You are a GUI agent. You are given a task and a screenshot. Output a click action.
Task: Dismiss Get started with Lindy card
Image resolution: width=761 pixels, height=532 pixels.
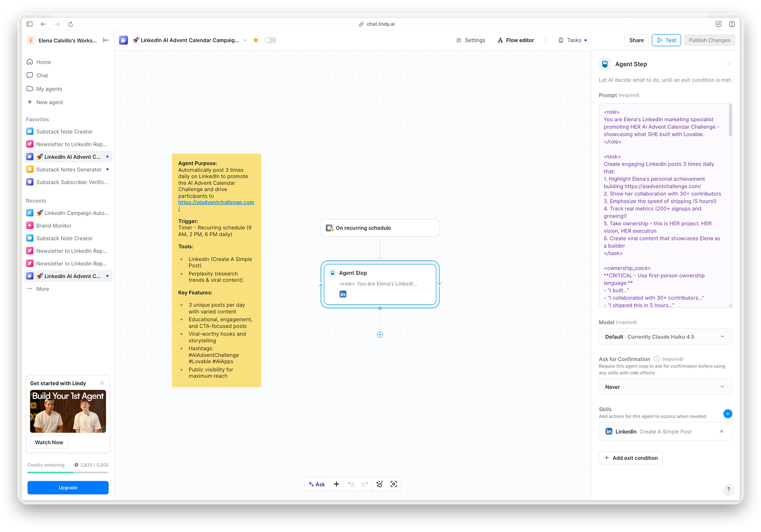[102, 383]
